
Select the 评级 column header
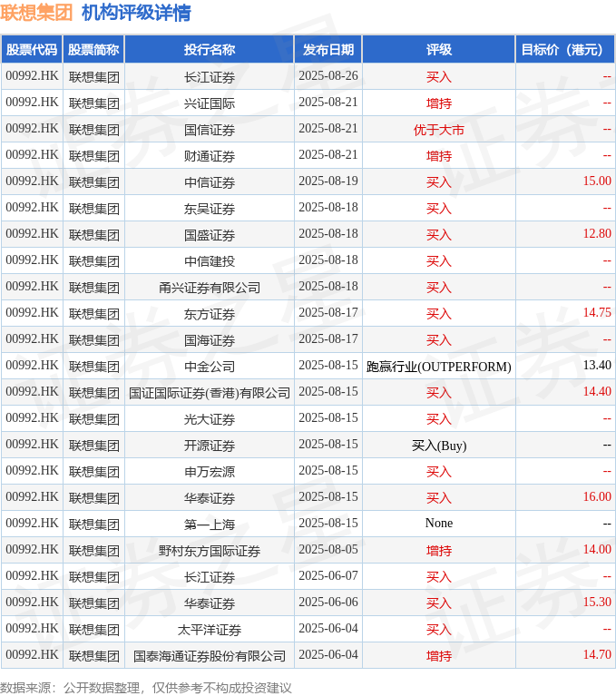(439, 50)
